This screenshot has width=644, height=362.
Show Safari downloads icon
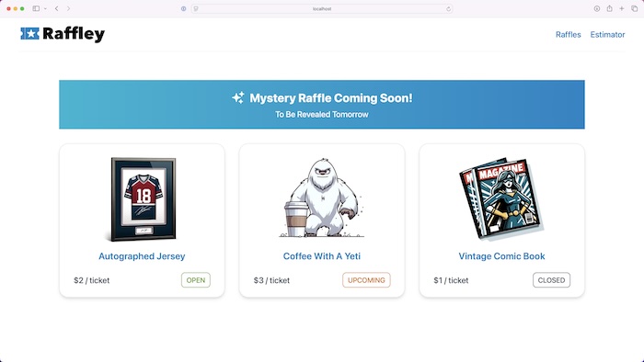pos(597,8)
